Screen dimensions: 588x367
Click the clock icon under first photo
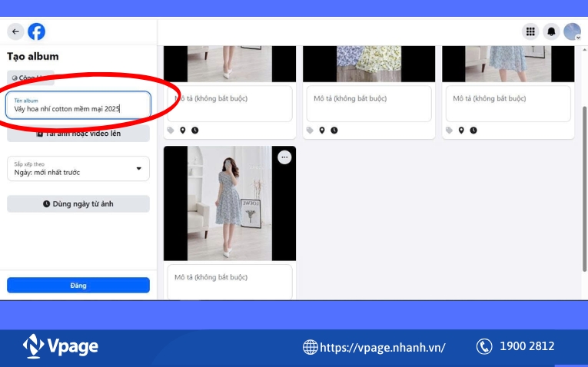click(195, 131)
